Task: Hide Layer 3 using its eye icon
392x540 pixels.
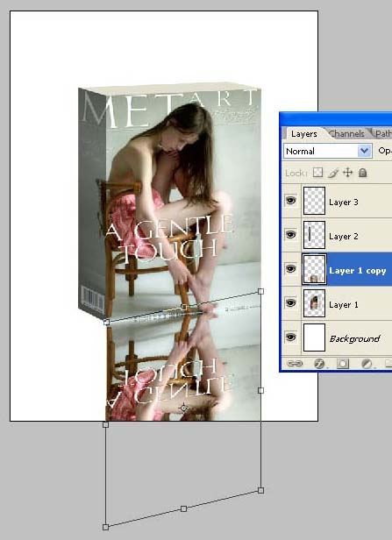Action: coord(291,201)
